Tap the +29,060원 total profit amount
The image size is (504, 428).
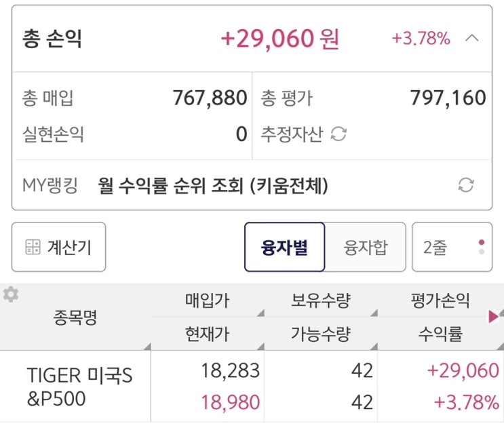[279, 39]
